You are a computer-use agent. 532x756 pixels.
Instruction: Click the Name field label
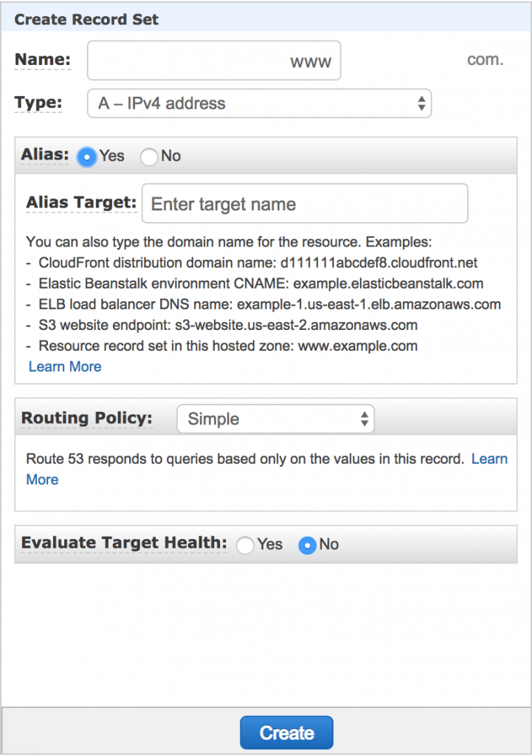pyautogui.click(x=43, y=59)
